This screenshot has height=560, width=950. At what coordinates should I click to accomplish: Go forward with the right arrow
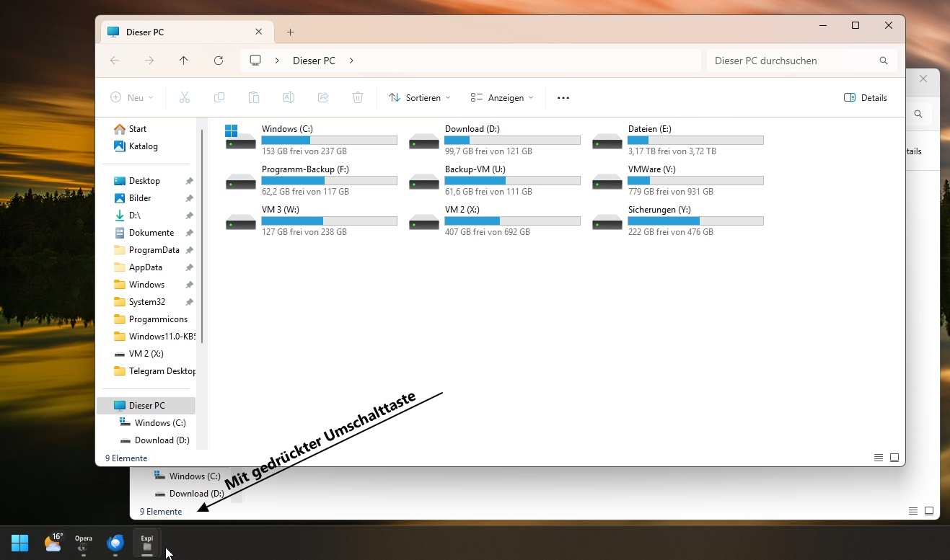click(x=149, y=61)
